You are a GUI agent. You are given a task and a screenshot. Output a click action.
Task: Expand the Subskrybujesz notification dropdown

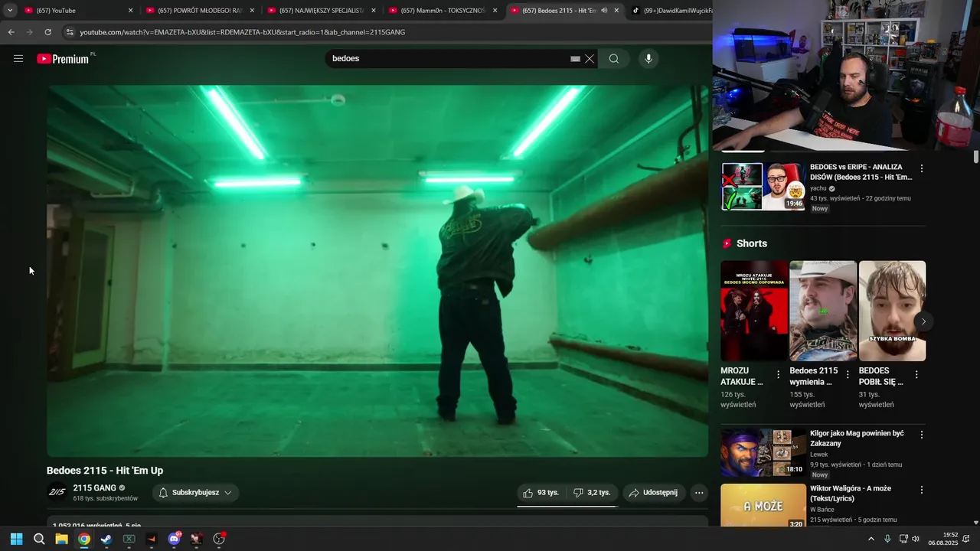[195, 493]
